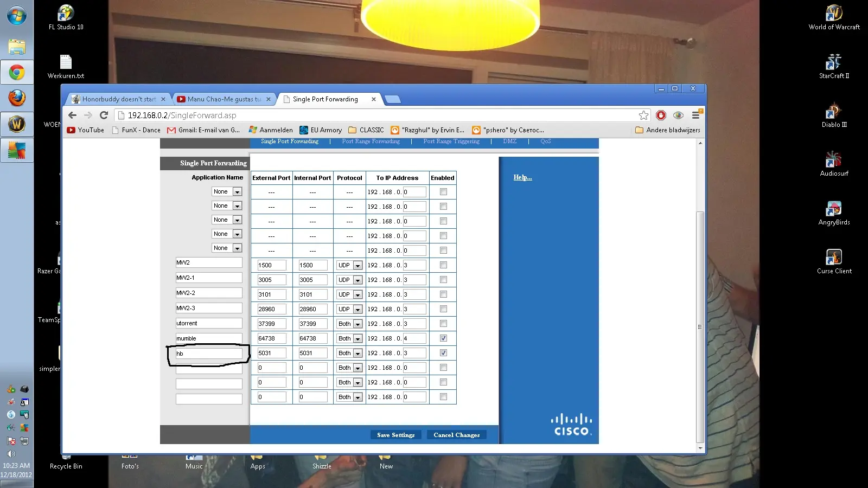The image size is (868, 488).
Task: Expand the first Application Name None dropdown
Action: coord(237,192)
